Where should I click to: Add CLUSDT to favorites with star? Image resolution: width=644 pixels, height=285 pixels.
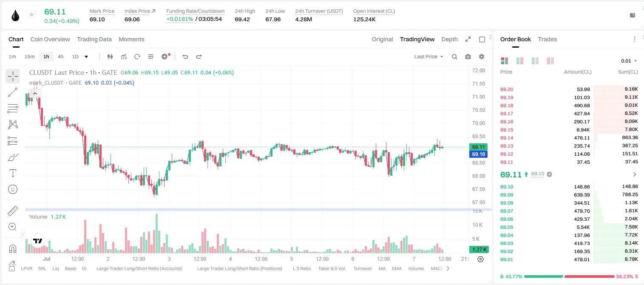click(x=31, y=15)
